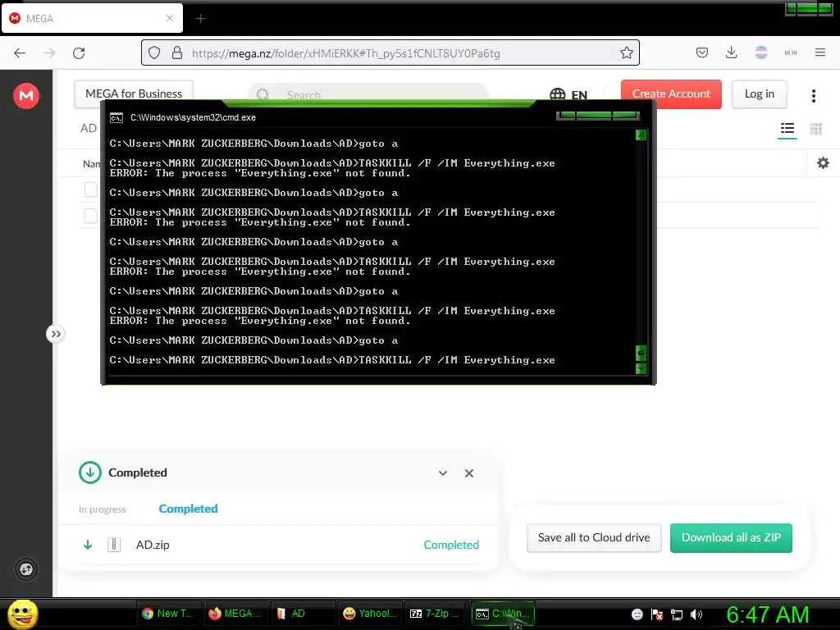Image resolution: width=840 pixels, height=630 pixels.
Task: Switch to grid thumbnail view icon
Action: (815, 129)
